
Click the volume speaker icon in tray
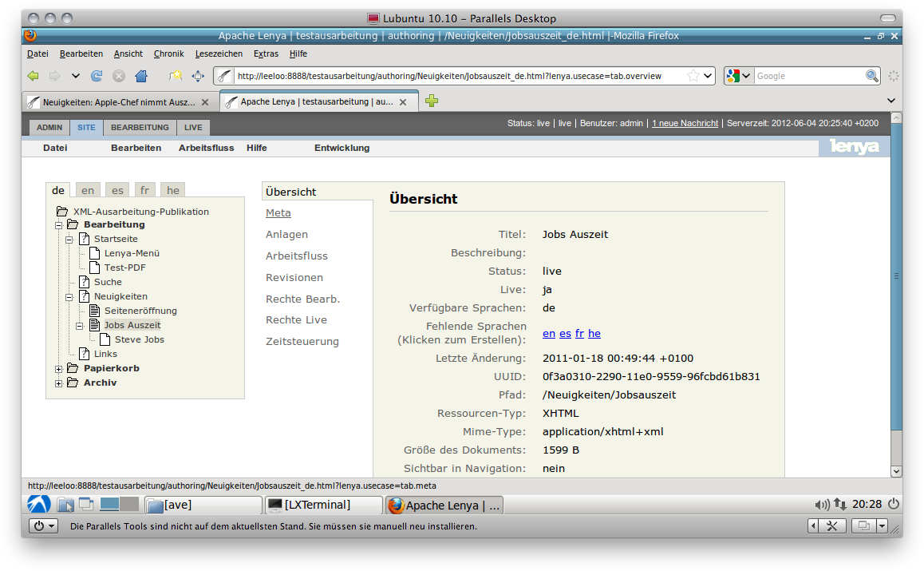[822, 505]
